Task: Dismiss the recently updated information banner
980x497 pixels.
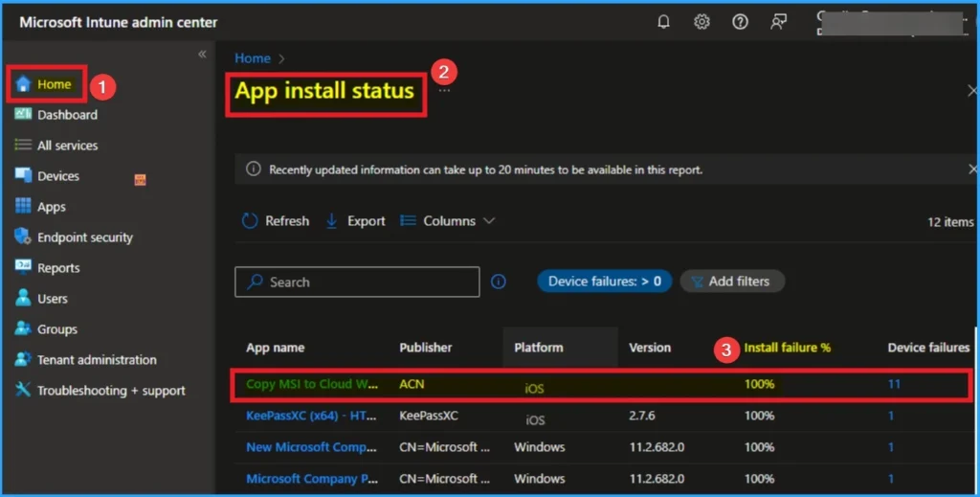Action: click(972, 169)
